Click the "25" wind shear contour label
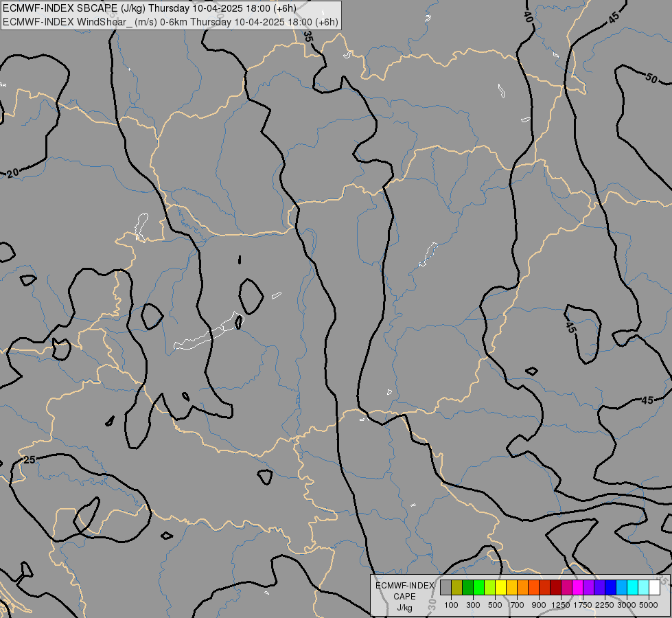This screenshot has width=672, height=618. (29, 460)
